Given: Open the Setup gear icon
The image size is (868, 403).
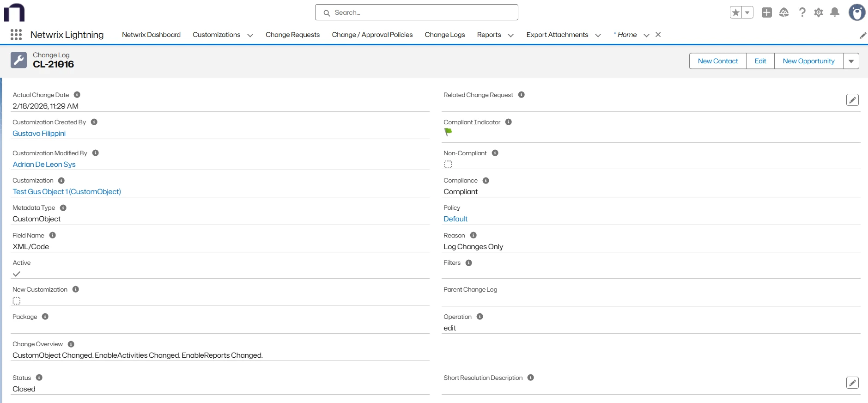Looking at the screenshot, I should (x=818, y=12).
